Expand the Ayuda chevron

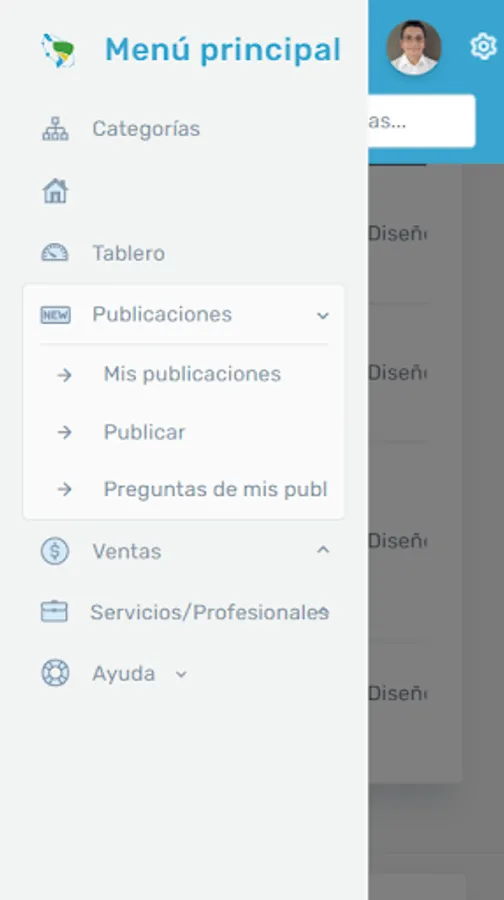click(x=181, y=674)
